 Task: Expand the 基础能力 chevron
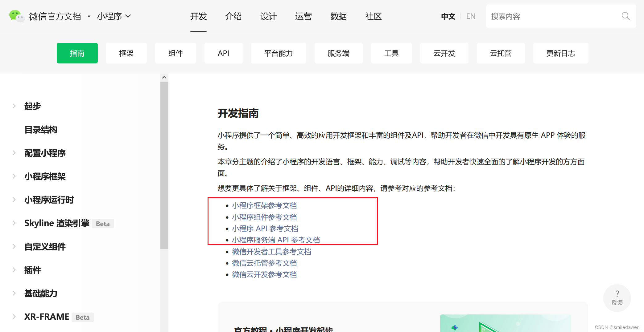(14, 293)
